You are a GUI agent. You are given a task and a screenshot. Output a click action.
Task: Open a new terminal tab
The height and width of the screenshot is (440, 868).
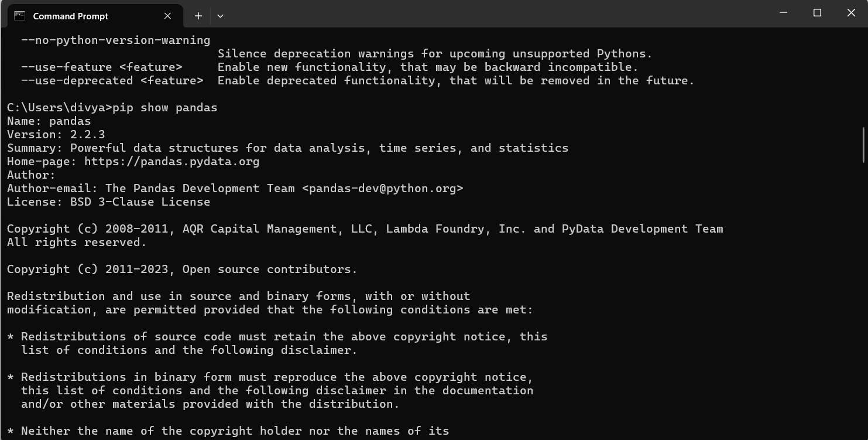[x=198, y=16]
